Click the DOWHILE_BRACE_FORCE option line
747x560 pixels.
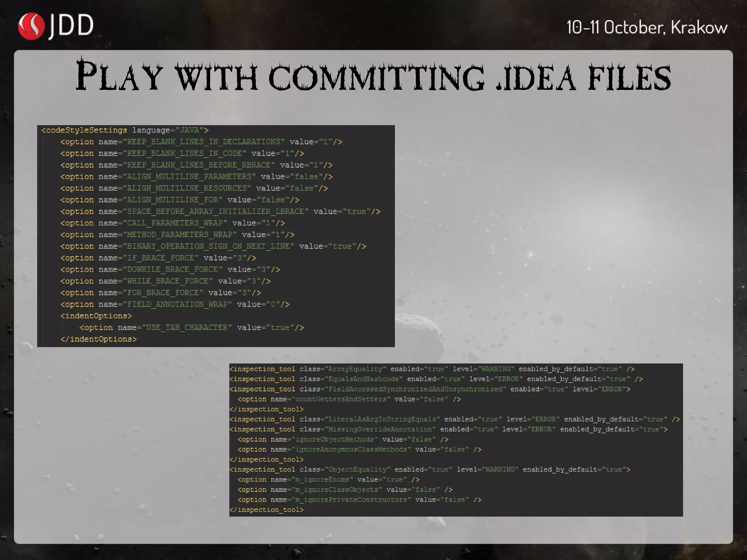[x=170, y=269]
